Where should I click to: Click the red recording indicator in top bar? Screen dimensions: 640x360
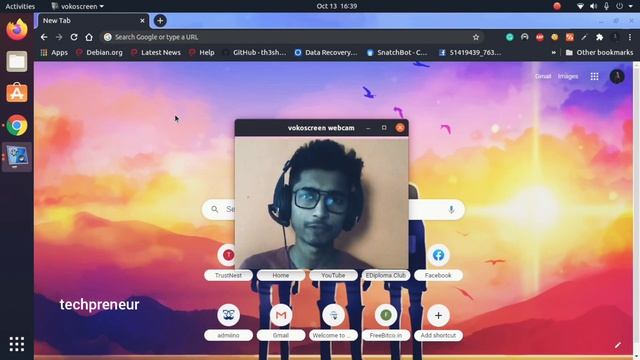[x=557, y=6]
